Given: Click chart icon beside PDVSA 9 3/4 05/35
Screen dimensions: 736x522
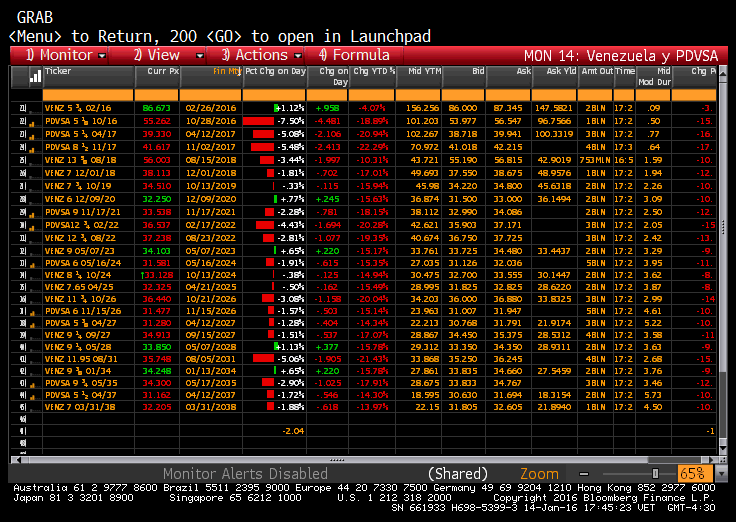Looking at the screenshot, I should (32, 386).
